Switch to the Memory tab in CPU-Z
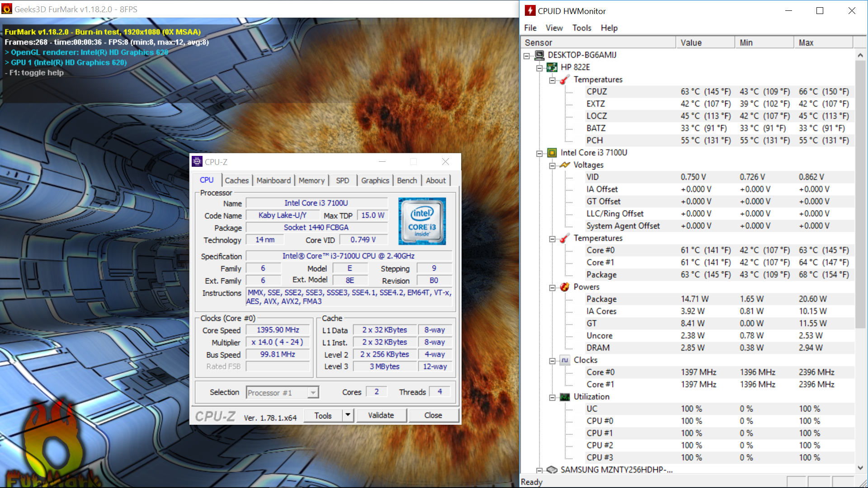 click(311, 180)
